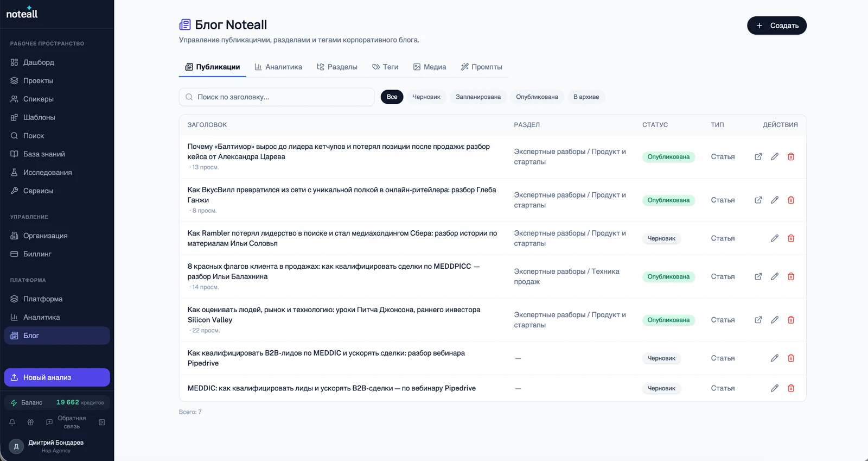Click 'Экспертные разборы / Техника продаж' cell

tap(567, 277)
